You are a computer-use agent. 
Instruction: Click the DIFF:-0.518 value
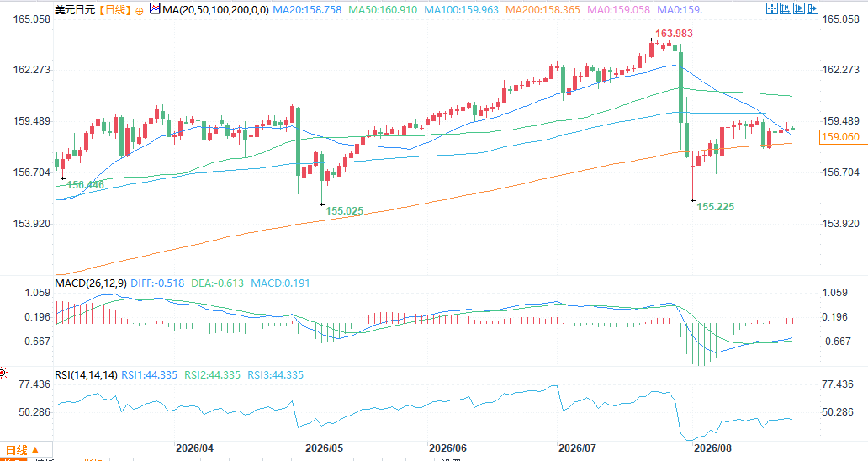[x=157, y=283]
